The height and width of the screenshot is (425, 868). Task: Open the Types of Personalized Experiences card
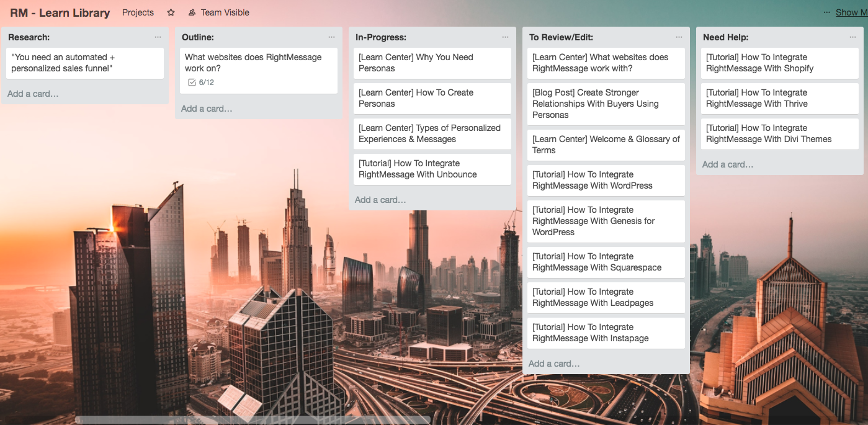coord(432,134)
